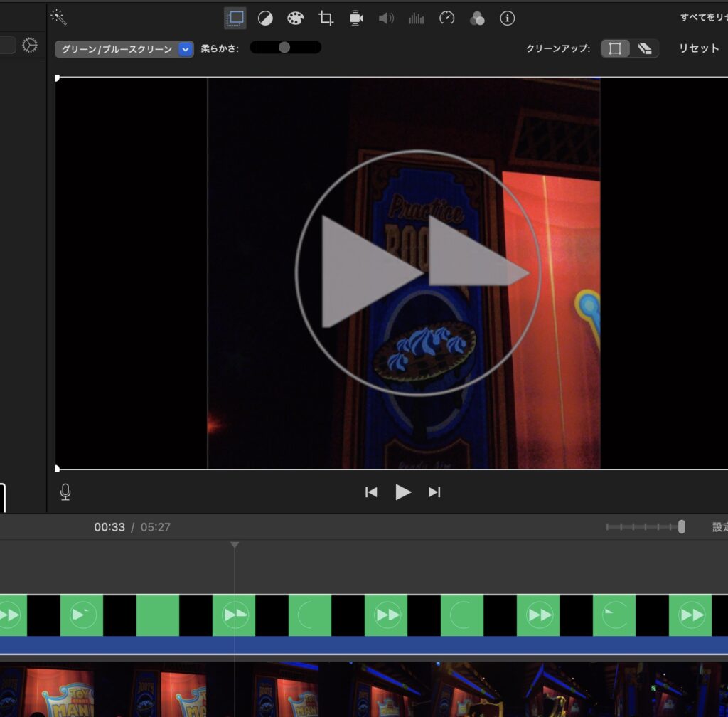Viewport: 728px width, 717px height.
Task: Click the リセット button
Action: click(699, 48)
